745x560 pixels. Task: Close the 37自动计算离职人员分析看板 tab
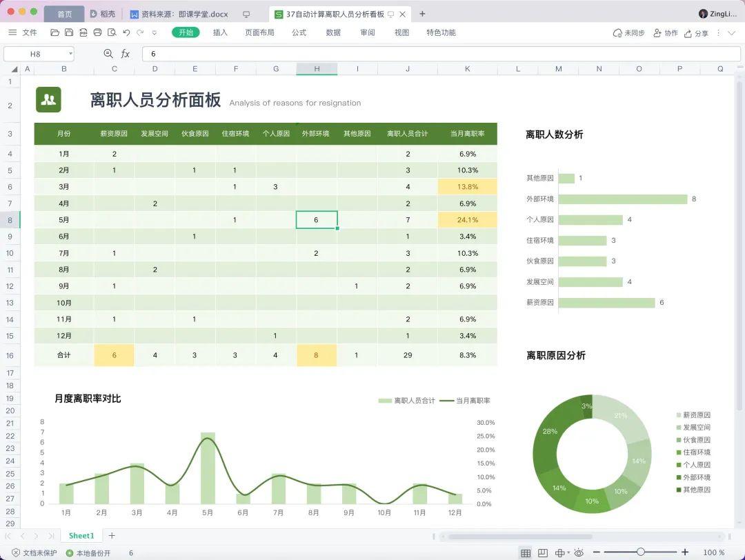pos(402,14)
